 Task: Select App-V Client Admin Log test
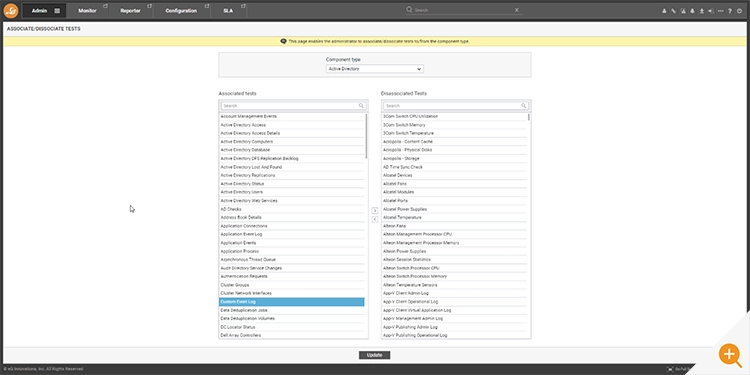point(454,293)
